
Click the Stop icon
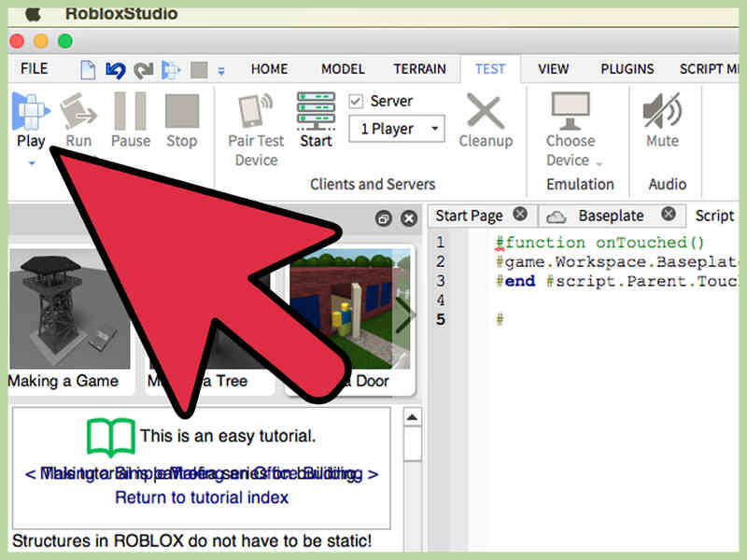[x=181, y=111]
